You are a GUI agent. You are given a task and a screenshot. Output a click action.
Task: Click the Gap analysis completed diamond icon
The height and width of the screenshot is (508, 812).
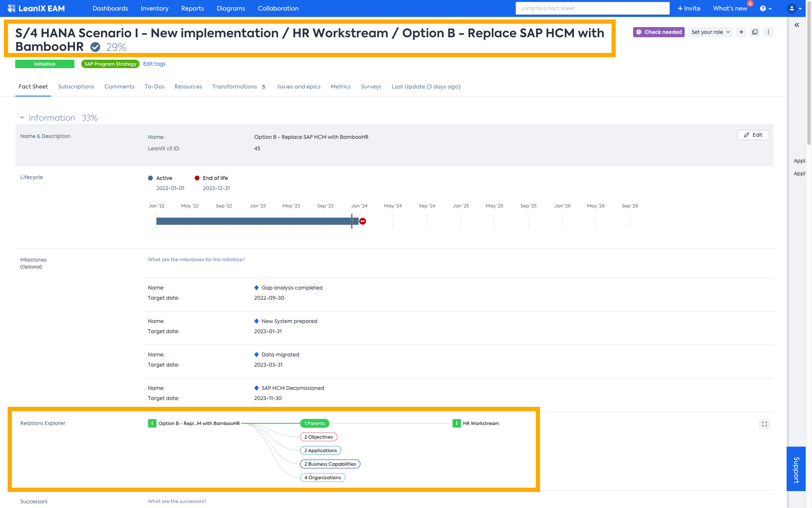pos(256,288)
